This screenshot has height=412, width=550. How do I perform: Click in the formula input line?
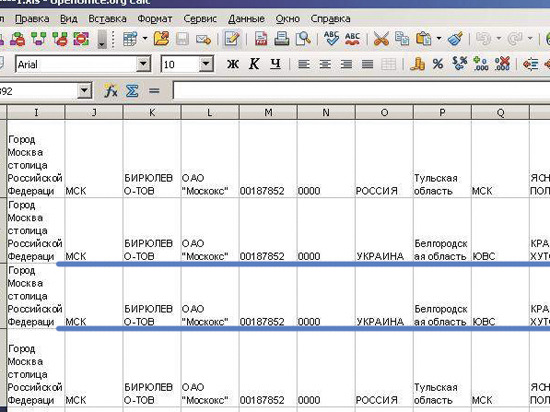pyautogui.click(x=361, y=91)
